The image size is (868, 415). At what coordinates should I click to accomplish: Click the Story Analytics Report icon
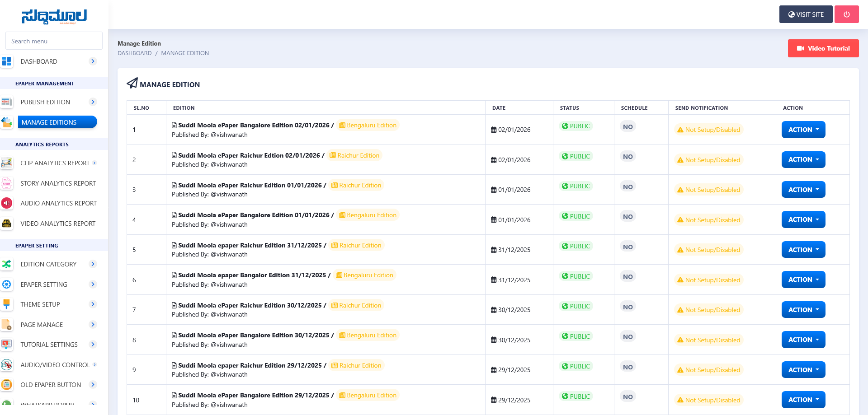7,183
